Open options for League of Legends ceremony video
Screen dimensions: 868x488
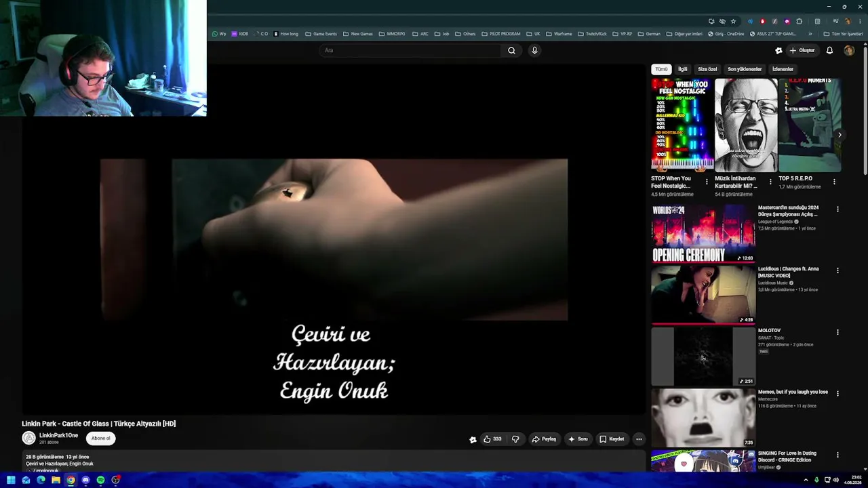[837, 209]
